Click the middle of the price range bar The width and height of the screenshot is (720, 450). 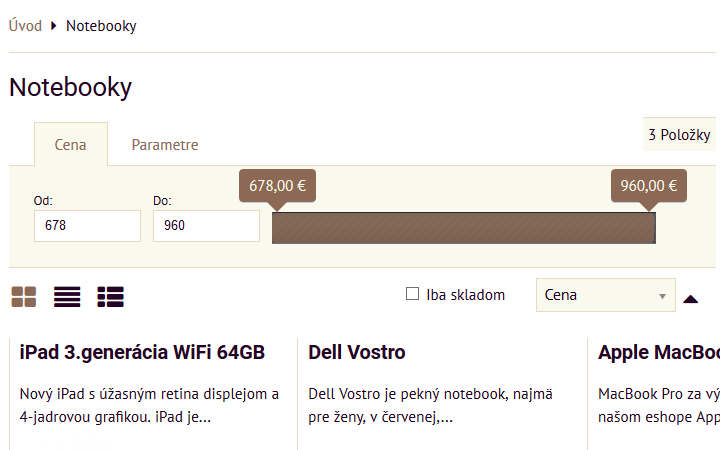click(x=463, y=228)
